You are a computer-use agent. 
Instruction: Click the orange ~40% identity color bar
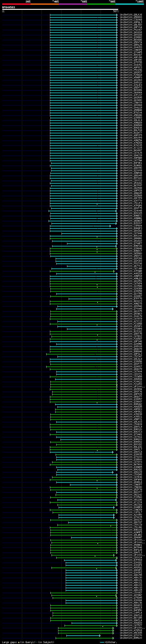pos(45,4)
